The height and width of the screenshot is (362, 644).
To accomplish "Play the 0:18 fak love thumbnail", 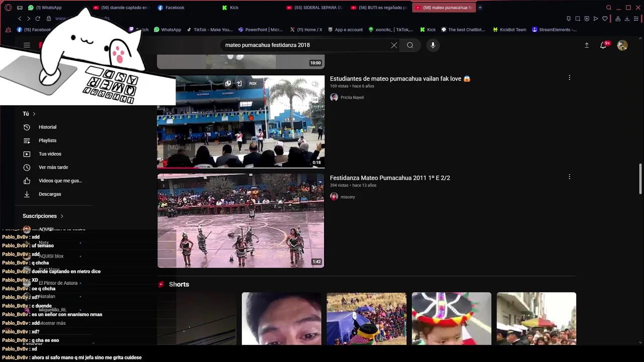I will tap(240, 122).
